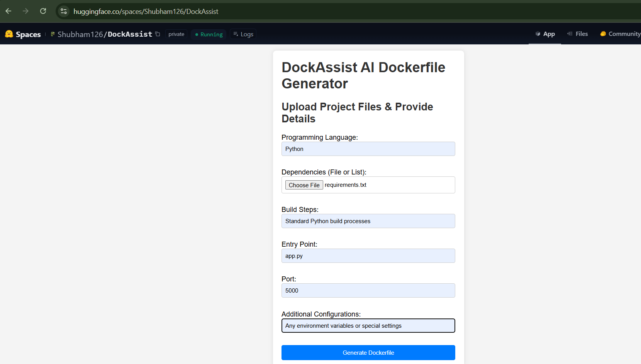The image size is (641, 364).
Task: Open site information icon in address bar
Action: pos(64,11)
